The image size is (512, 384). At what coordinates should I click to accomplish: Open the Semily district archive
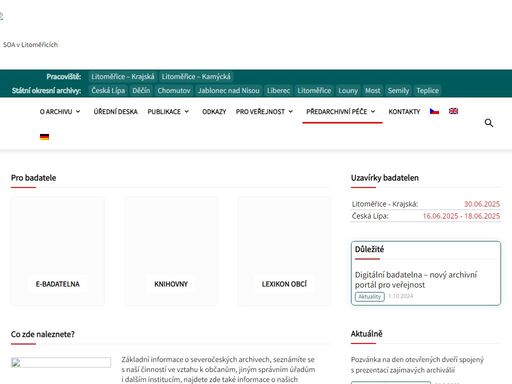398,91
